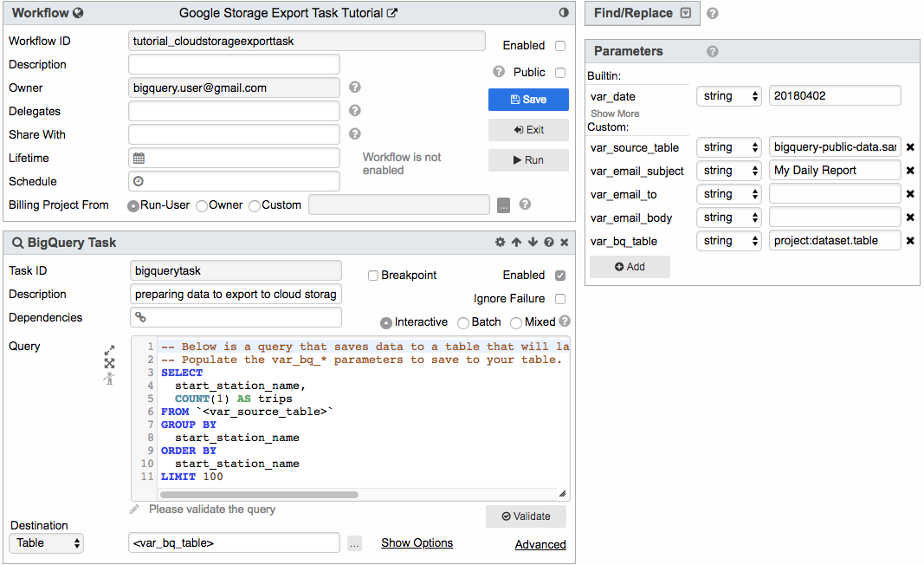Open tutorial external link icon in title
Image resolution: width=924 pixels, height=565 pixels.
[x=392, y=13]
